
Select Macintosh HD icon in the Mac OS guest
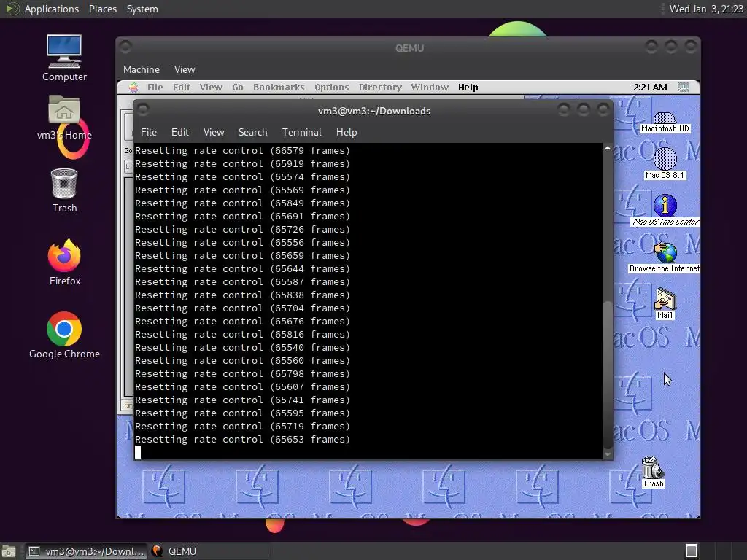click(x=665, y=122)
